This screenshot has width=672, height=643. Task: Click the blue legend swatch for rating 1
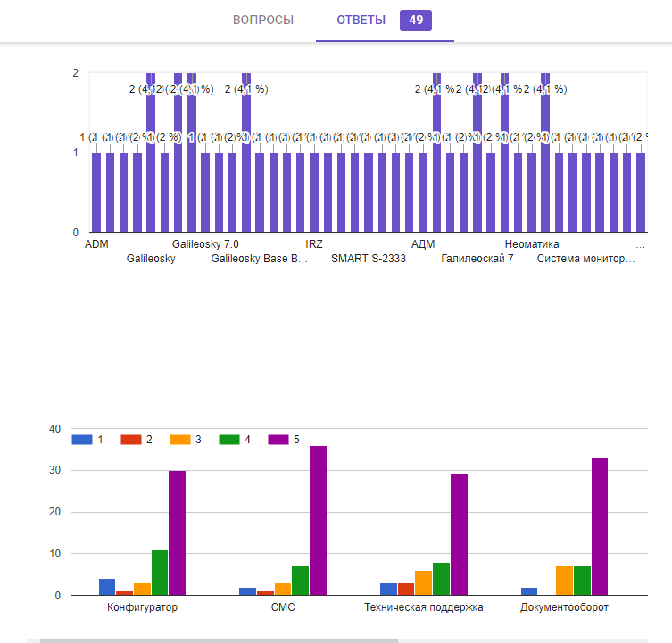coord(82,440)
